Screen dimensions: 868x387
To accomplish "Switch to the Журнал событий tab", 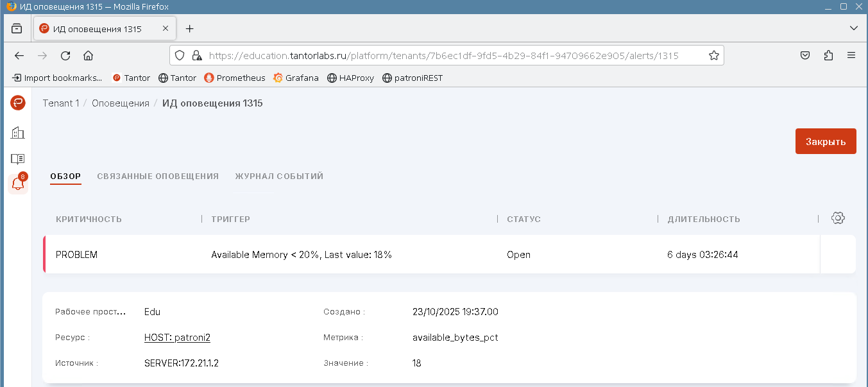I will point(279,176).
